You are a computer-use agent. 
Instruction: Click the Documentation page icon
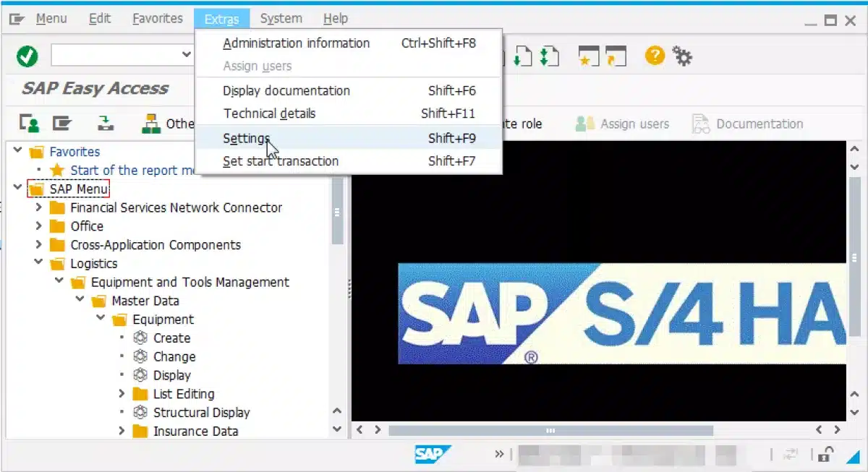pos(701,124)
